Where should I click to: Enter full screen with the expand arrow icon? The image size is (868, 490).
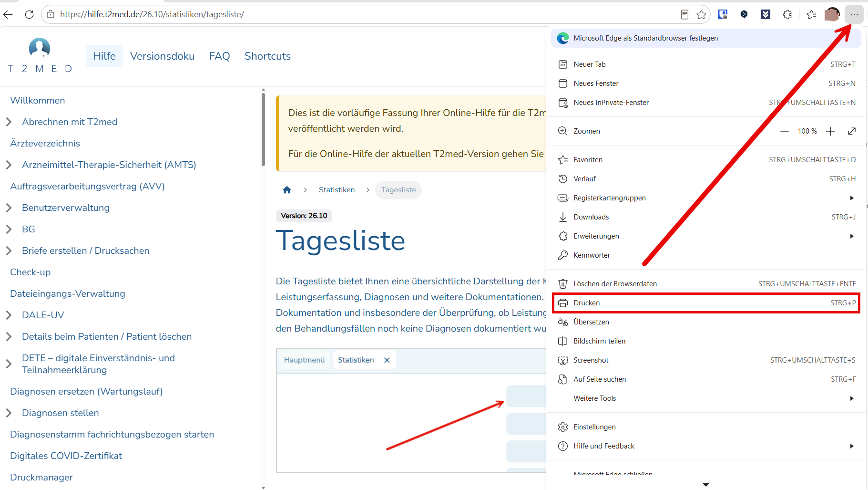click(852, 131)
